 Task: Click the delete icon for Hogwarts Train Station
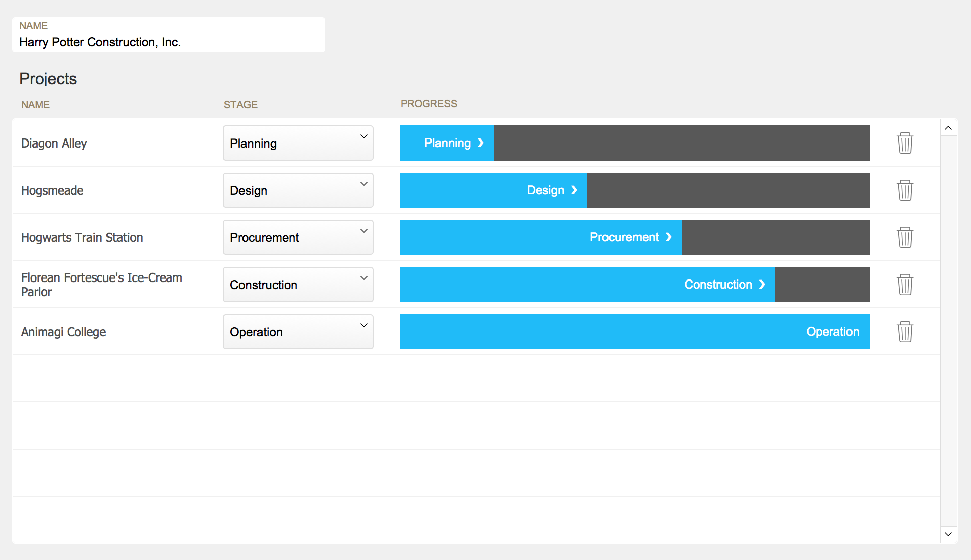coord(906,237)
